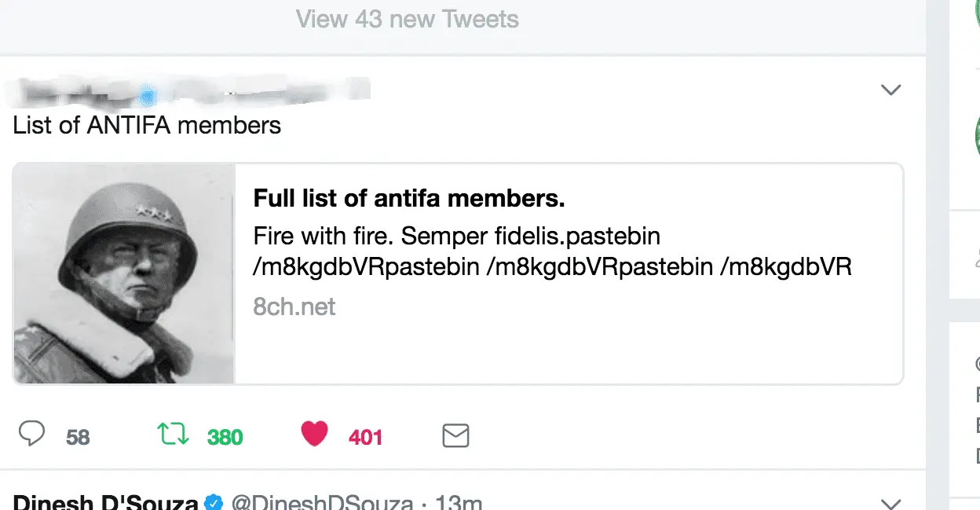
Task: Click the 8ch.net domain link
Action: coord(294,306)
